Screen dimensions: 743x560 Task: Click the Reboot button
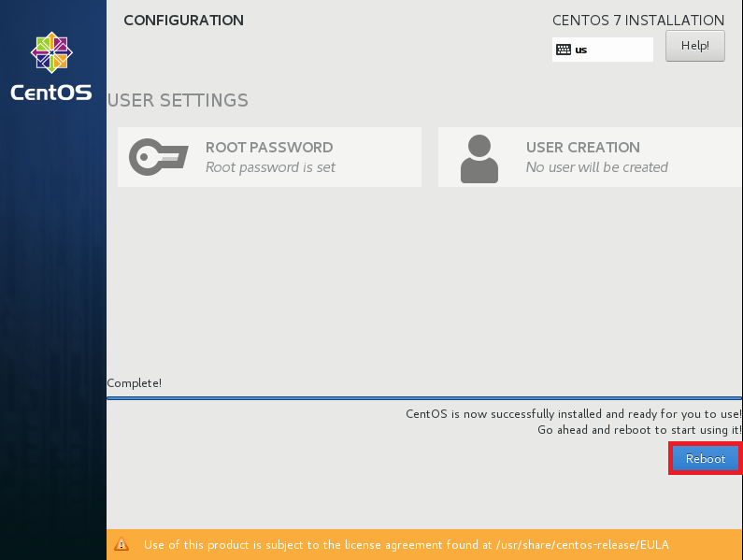(x=705, y=458)
